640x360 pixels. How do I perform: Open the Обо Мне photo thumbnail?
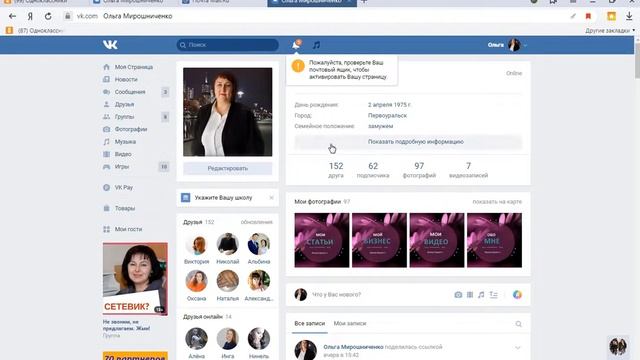[494, 240]
